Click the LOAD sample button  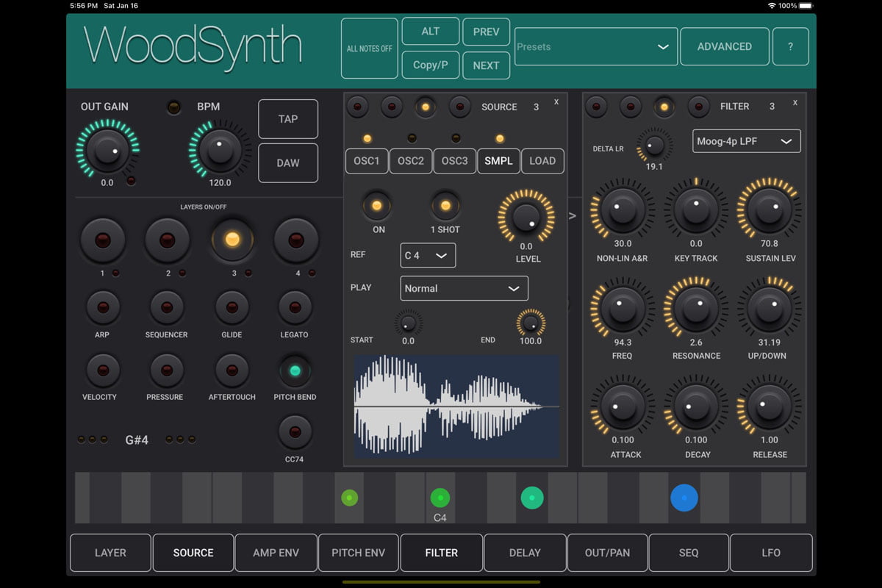coord(542,161)
